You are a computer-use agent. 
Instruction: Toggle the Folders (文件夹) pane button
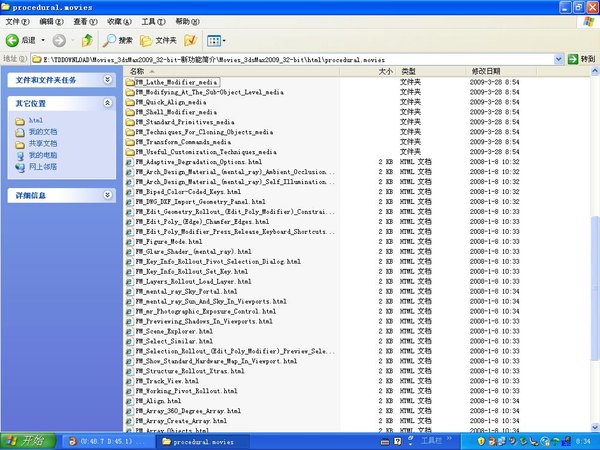coord(161,40)
